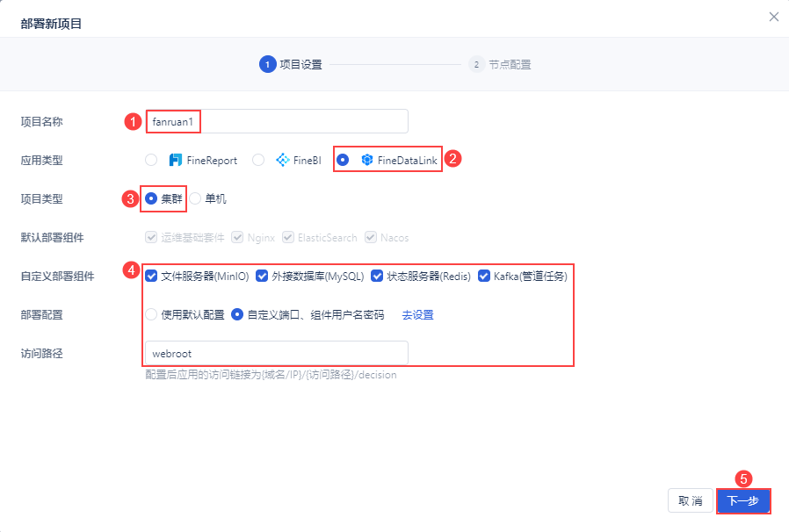Click the 取消 button
Image resolution: width=789 pixels, height=532 pixels.
point(691,500)
